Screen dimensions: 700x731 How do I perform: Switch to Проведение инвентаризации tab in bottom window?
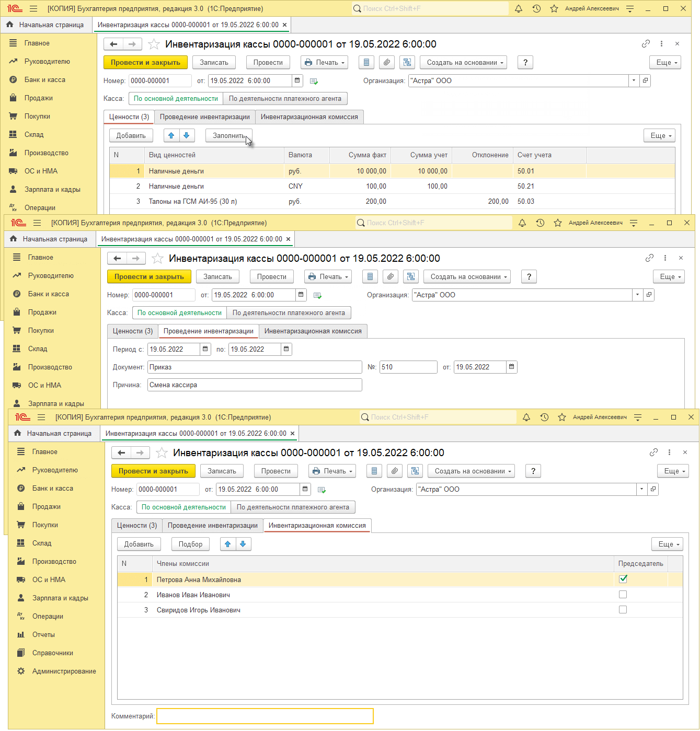tap(213, 525)
